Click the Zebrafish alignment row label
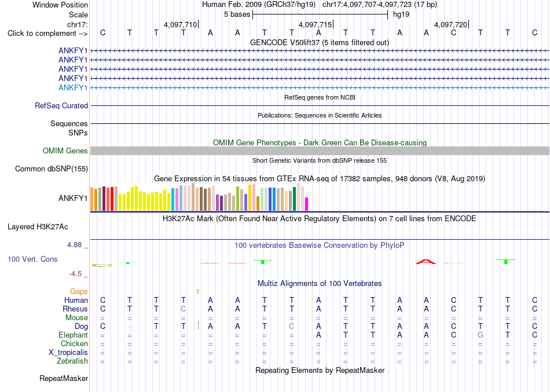This screenshot has height=392, width=550. click(x=72, y=361)
